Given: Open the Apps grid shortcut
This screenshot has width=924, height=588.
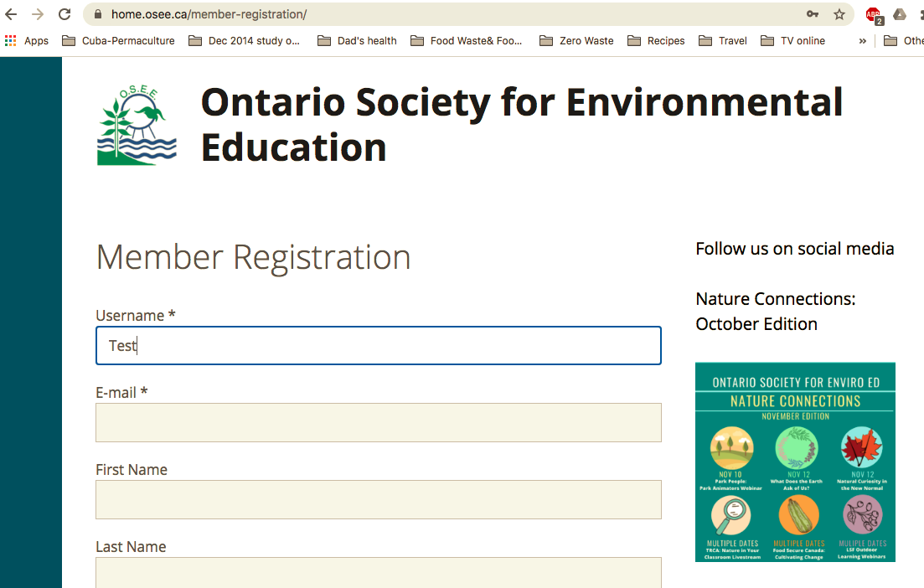Looking at the screenshot, I should click(x=27, y=41).
